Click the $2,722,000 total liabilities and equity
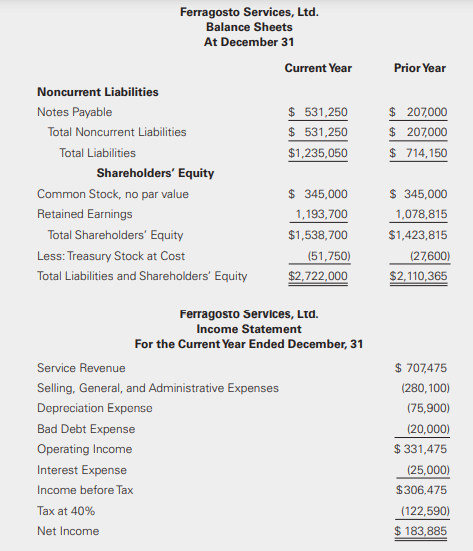 (x=318, y=276)
